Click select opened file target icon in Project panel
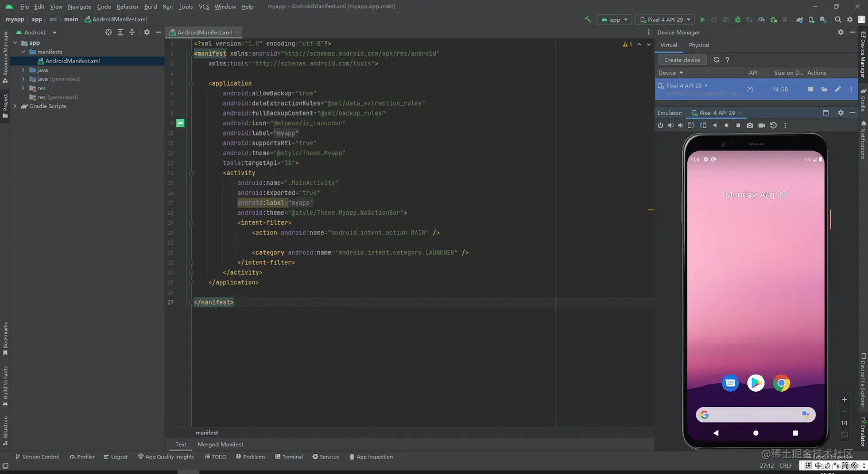The height and width of the screenshot is (474, 868). (x=108, y=32)
